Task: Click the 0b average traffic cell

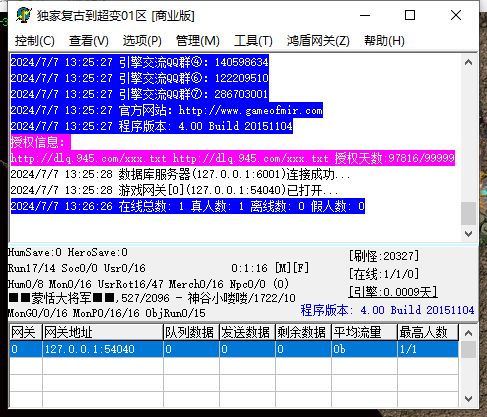Action: pos(364,349)
